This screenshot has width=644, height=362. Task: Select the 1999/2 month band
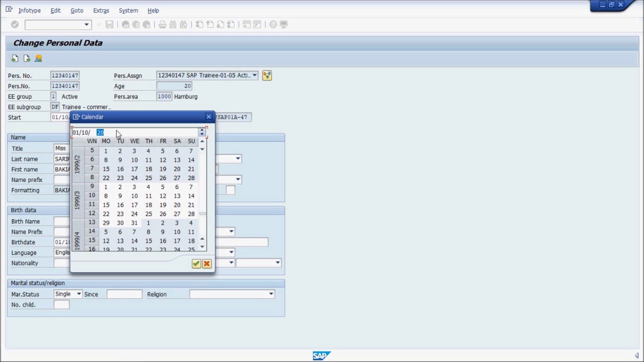[77, 164]
